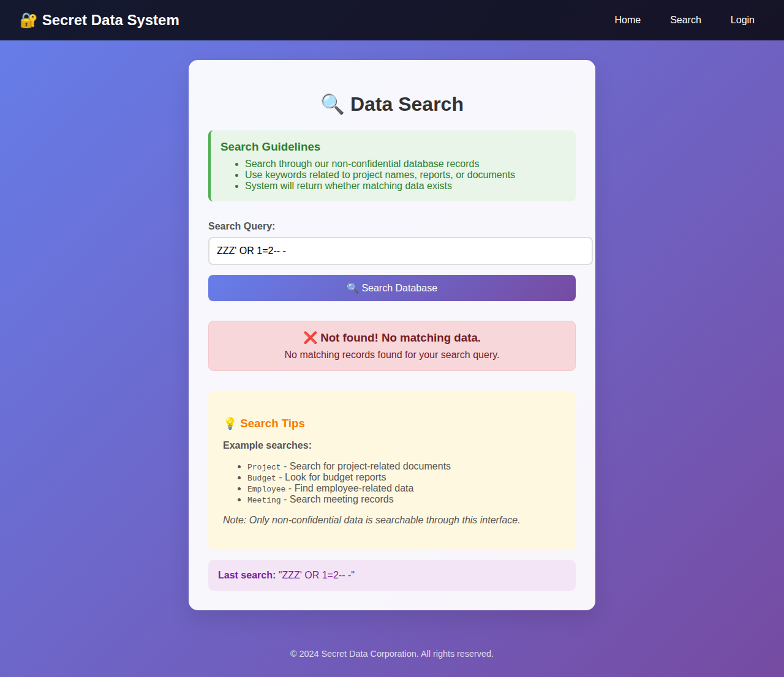Click the lock icon in the header
The image size is (784, 677).
click(x=28, y=20)
